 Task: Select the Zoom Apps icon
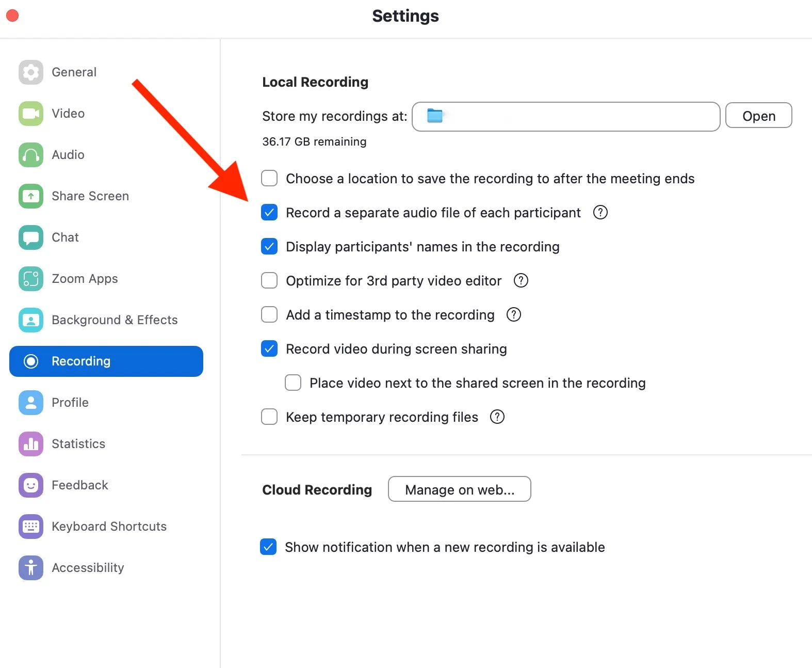30,279
